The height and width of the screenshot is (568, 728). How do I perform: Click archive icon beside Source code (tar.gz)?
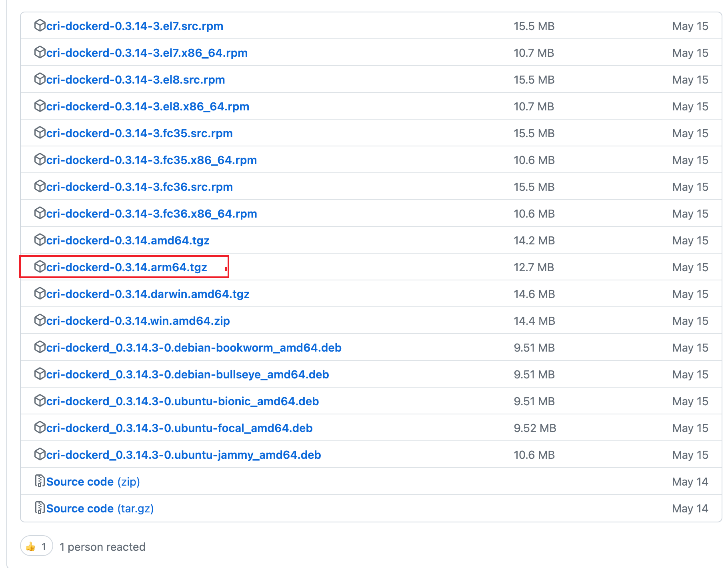40,508
